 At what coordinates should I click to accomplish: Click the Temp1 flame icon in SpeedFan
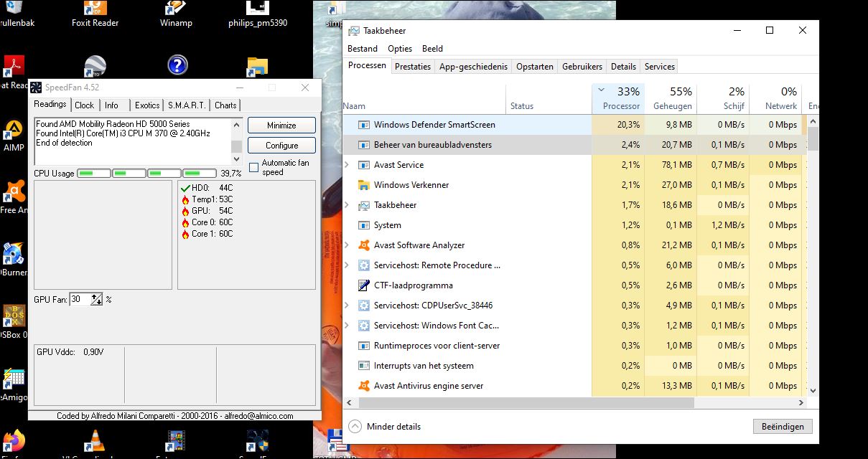click(x=185, y=199)
